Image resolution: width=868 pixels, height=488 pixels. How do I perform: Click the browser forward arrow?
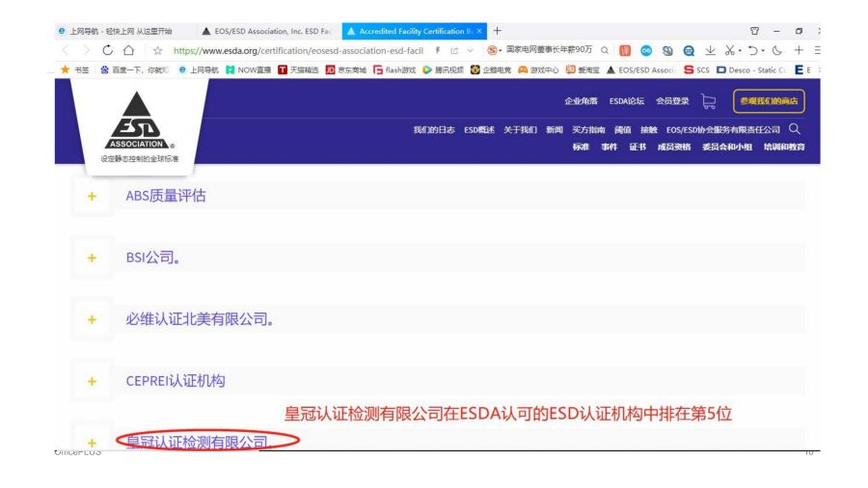tap(86, 50)
